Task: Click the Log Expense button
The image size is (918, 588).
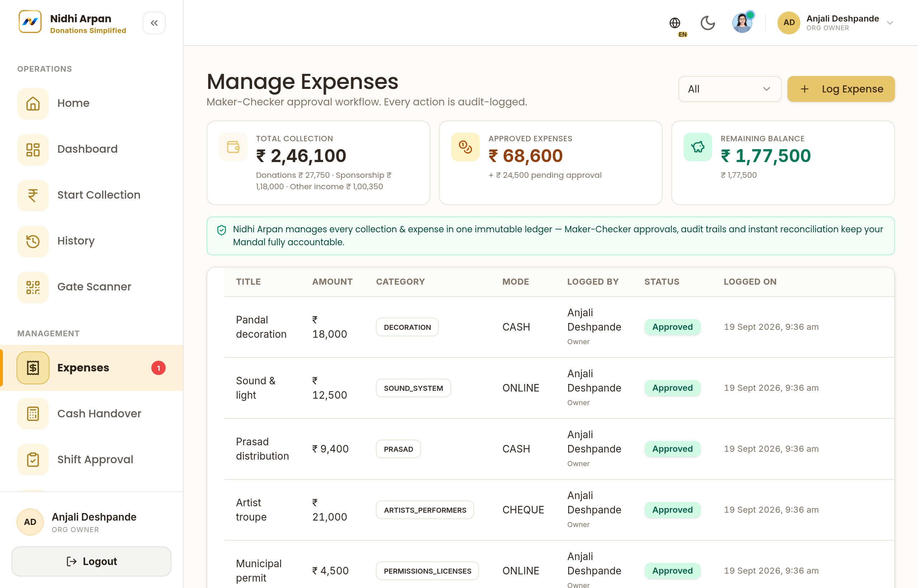Action: coord(841,89)
